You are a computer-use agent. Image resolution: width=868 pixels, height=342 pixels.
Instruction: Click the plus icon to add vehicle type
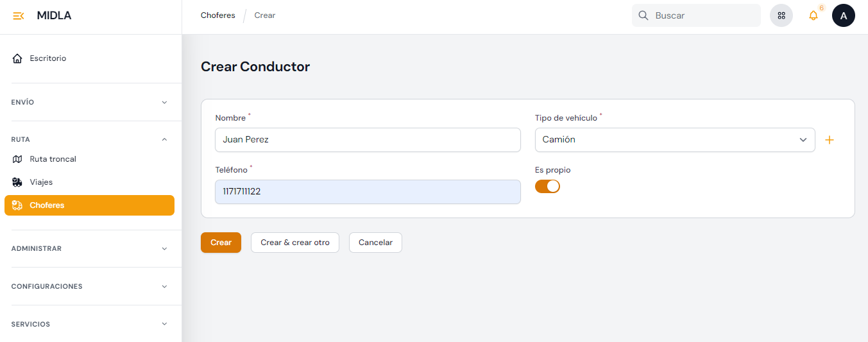(829, 140)
